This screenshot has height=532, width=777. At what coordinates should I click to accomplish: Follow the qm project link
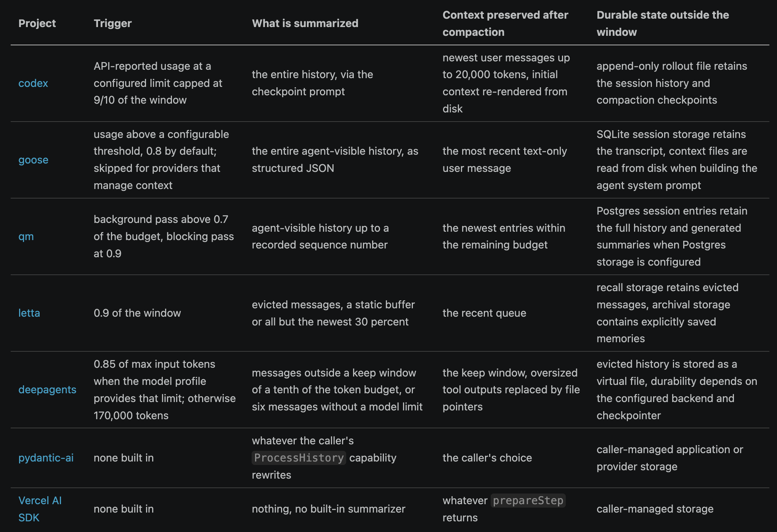coord(26,236)
